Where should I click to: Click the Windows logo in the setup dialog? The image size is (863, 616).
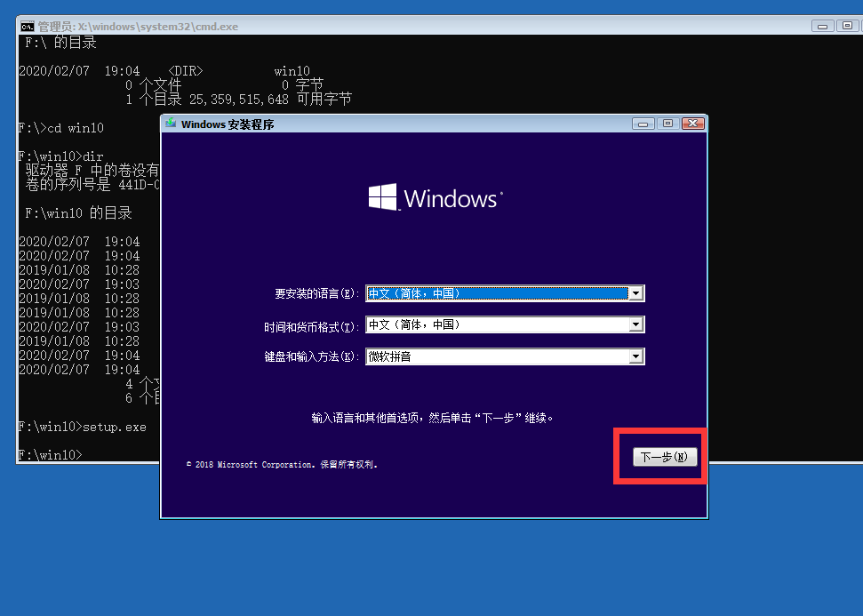383,197
